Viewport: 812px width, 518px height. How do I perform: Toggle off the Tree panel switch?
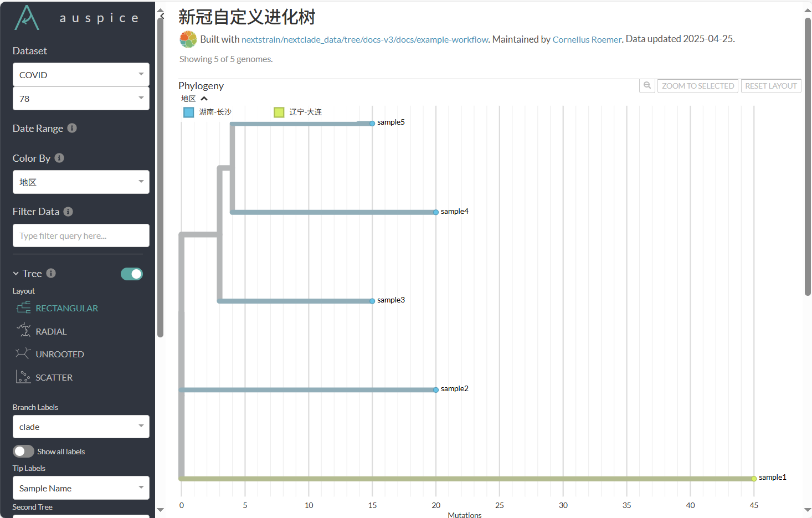point(132,274)
